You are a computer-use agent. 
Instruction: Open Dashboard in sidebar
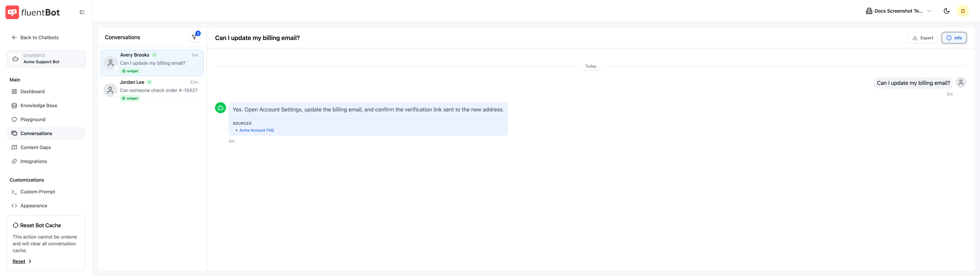click(46, 91)
